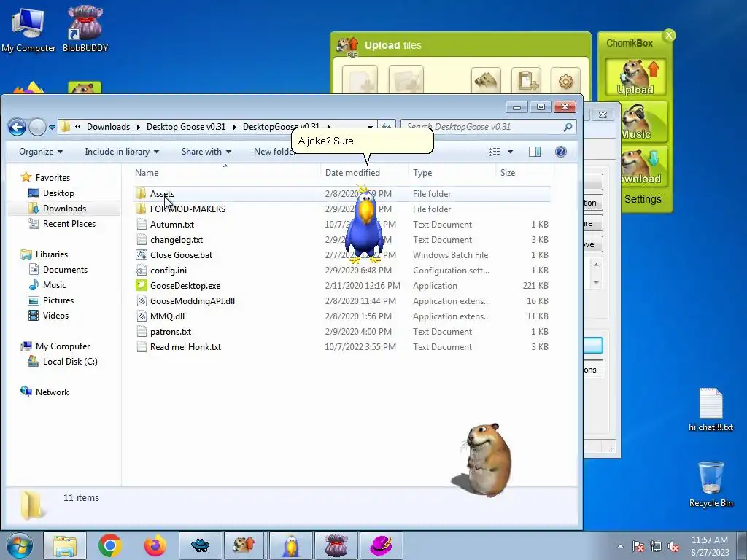Click Downloads in the address bar
This screenshot has width=747, height=560.
tap(108, 127)
